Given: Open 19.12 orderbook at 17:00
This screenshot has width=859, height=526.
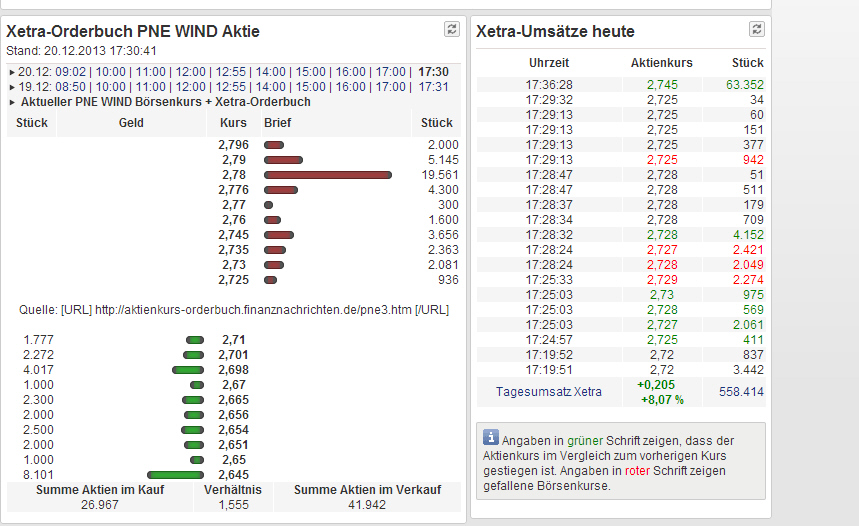Looking at the screenshot, I should coord(391,87).
